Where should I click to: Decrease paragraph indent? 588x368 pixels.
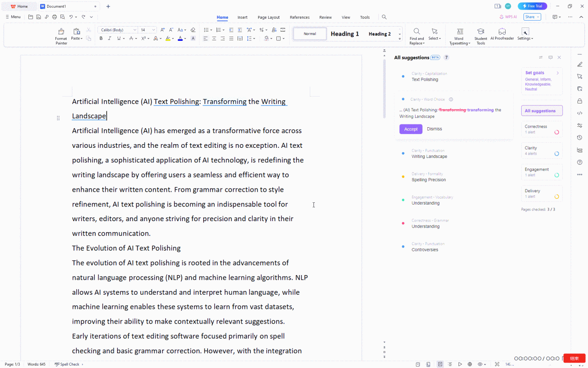coord(232,30)
